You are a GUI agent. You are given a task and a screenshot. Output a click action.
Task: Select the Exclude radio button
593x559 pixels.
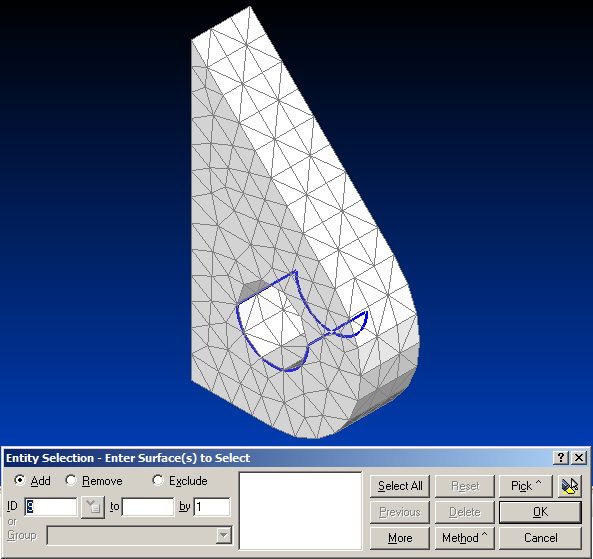point(158,481)
